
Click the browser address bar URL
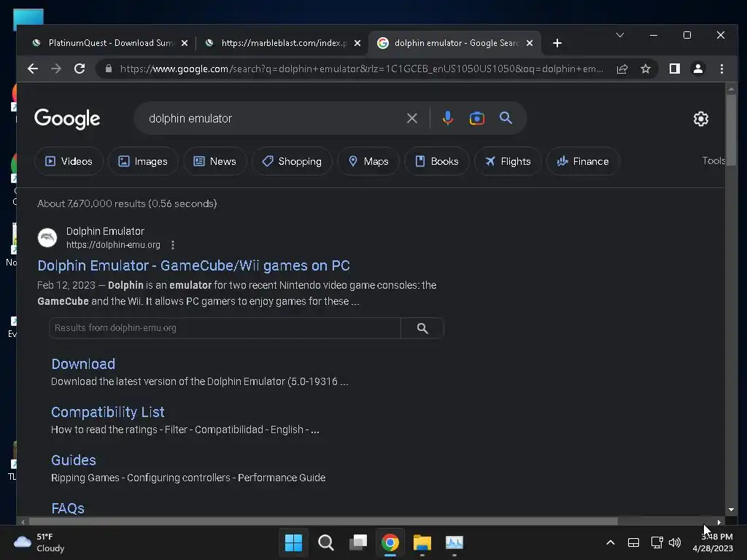362,69
